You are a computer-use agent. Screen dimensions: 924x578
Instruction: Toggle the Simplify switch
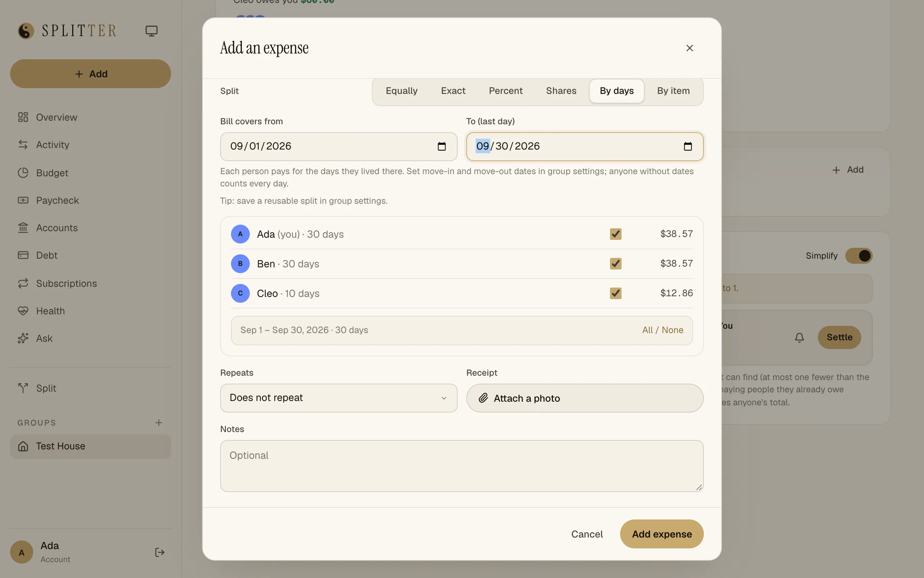coord(859,256)
